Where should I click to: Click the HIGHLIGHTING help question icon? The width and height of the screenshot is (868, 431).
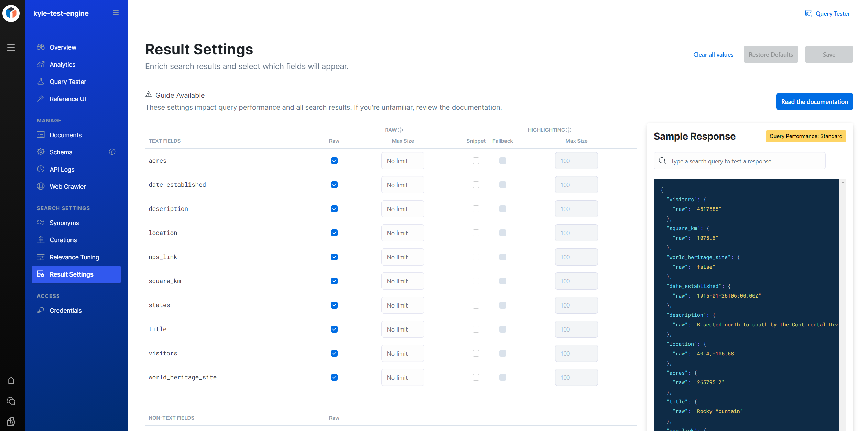click(x=568, y=130)
